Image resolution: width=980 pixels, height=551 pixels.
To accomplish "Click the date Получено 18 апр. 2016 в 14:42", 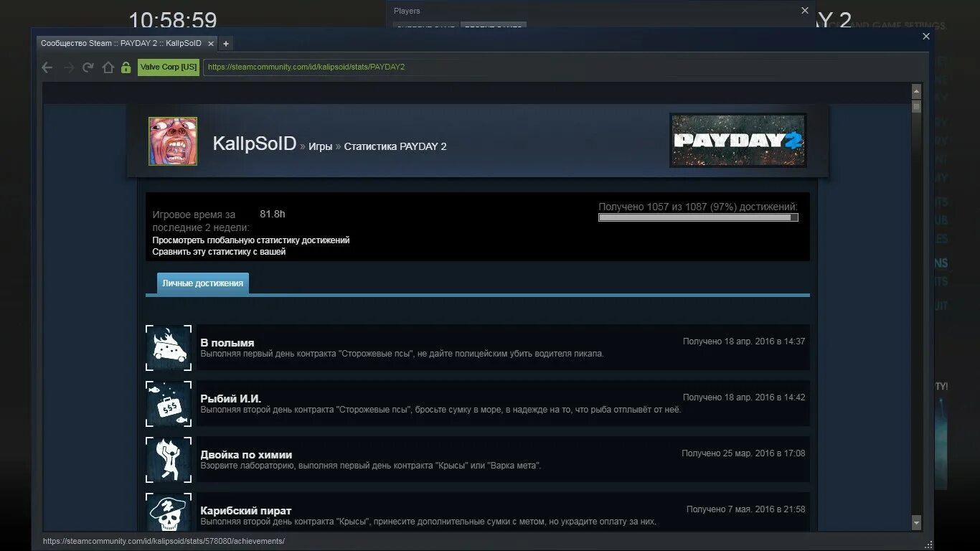I will coord(744,397).
